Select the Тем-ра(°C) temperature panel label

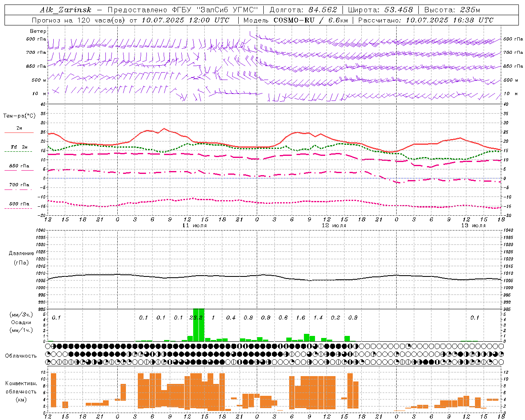click(x=19, y=116)
